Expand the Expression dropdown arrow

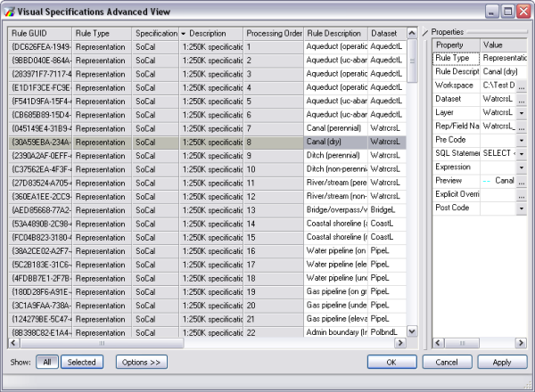point(522,167)
